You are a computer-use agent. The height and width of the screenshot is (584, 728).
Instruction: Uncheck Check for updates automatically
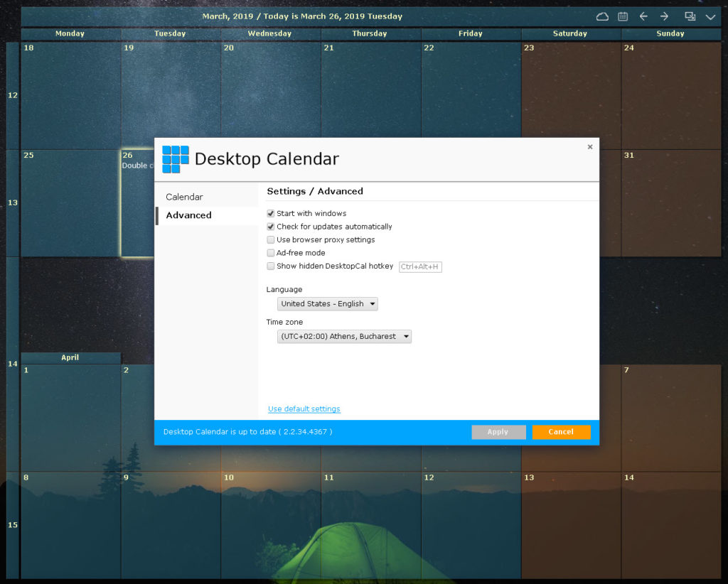271,227
